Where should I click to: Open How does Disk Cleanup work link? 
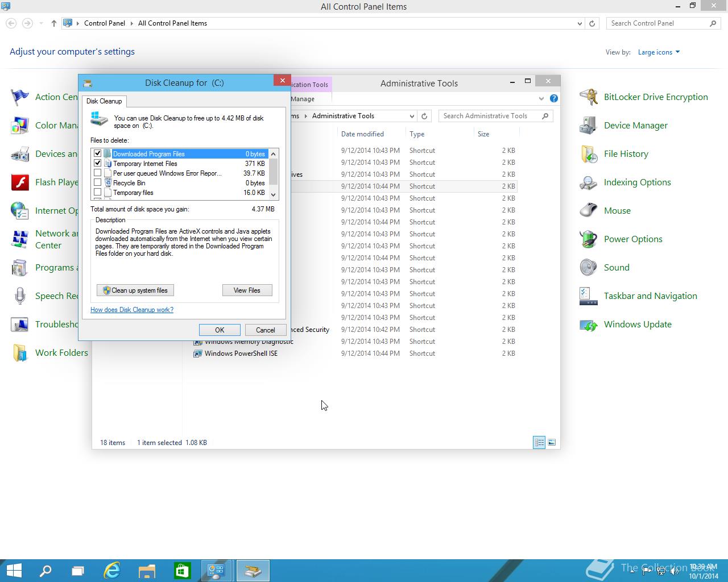(x=132, y=310)
